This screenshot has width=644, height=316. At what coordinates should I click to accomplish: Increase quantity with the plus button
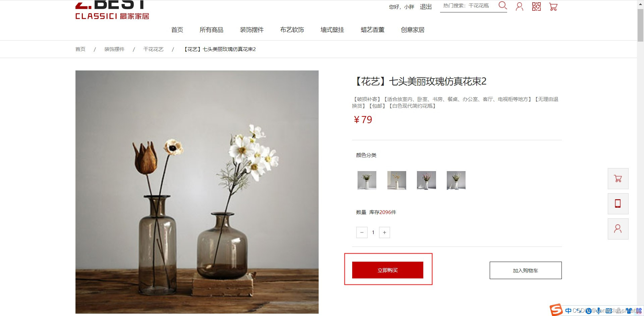(384, 232)
